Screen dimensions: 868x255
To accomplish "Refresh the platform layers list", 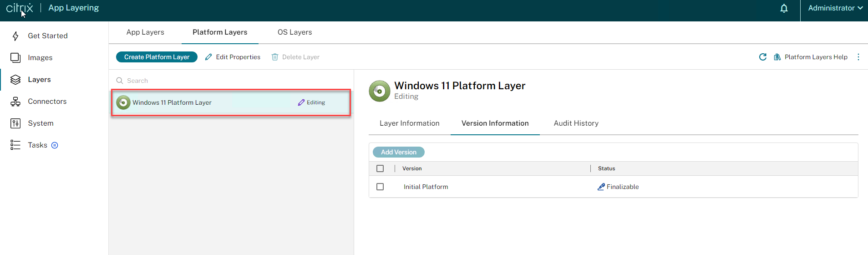I will (763, 57).
